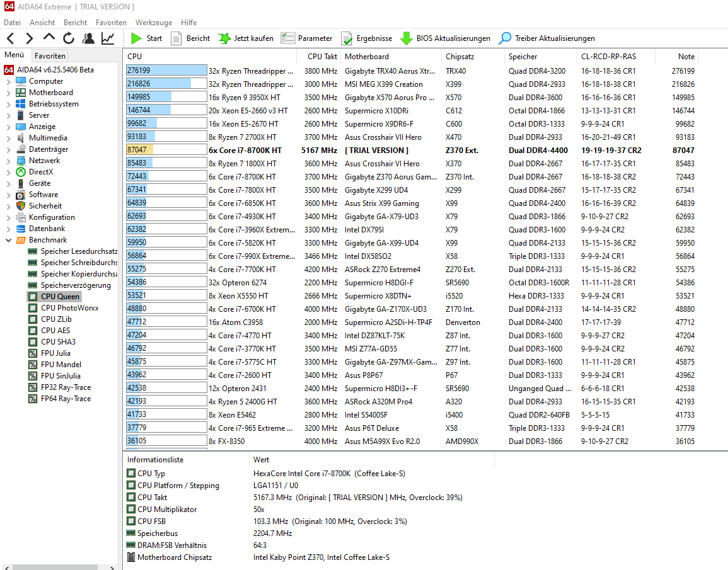Click the Refresh toolbar icon
Viewport: 728px width, 570px height.
[69, 38]
